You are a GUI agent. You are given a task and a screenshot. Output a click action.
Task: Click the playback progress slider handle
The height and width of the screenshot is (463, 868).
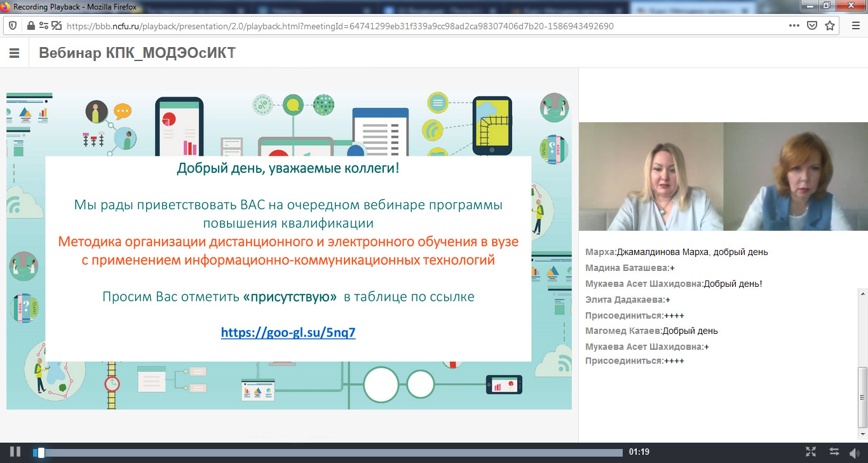[41, 453]
